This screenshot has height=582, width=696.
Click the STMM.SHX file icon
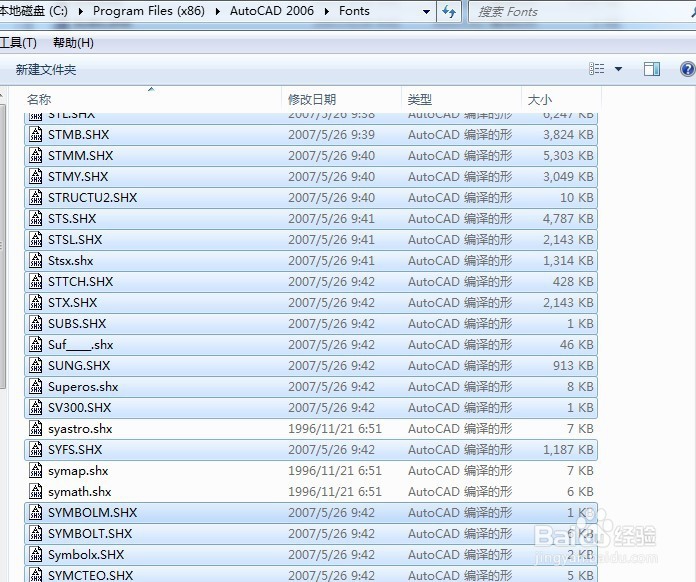click(x=36, y=155)
